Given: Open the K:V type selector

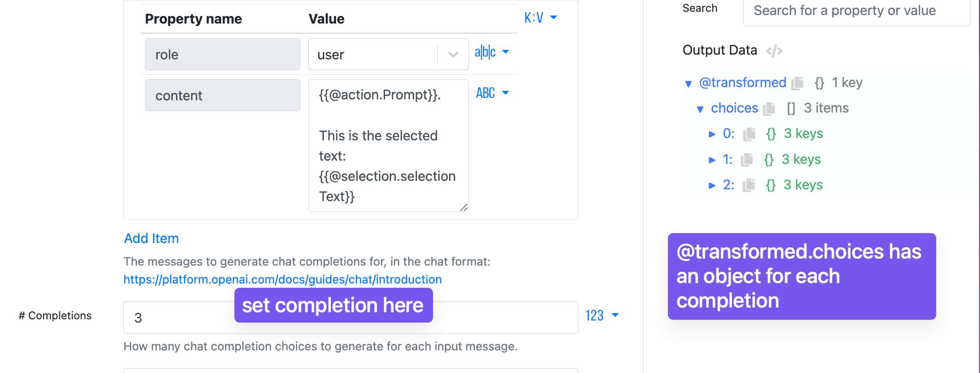Looking at the screenshot, I should [x=540, y=18].
